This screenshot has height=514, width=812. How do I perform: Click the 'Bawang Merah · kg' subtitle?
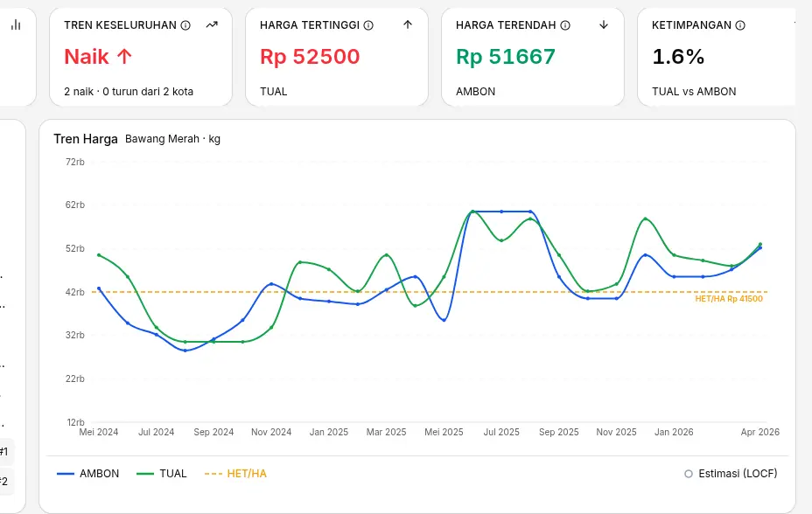point(173,139)
